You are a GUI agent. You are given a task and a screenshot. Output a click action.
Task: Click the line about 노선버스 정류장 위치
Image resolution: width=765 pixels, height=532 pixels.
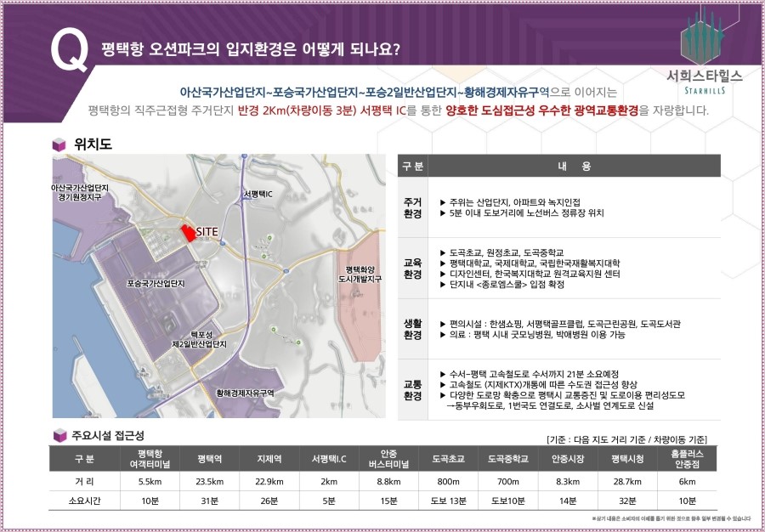coord(522,213)
